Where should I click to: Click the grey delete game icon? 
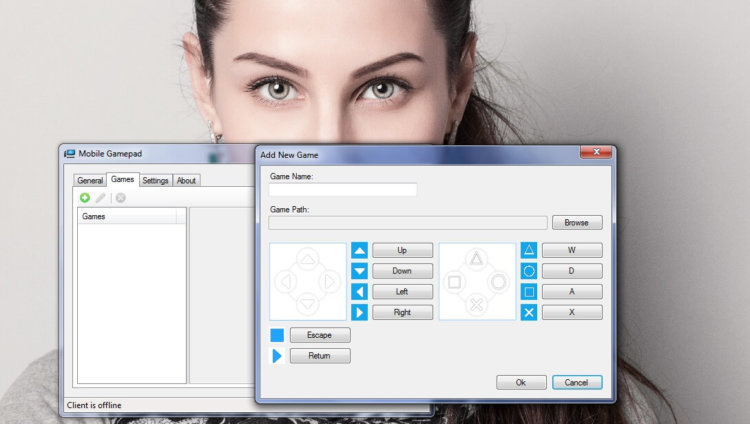[120, 198]
